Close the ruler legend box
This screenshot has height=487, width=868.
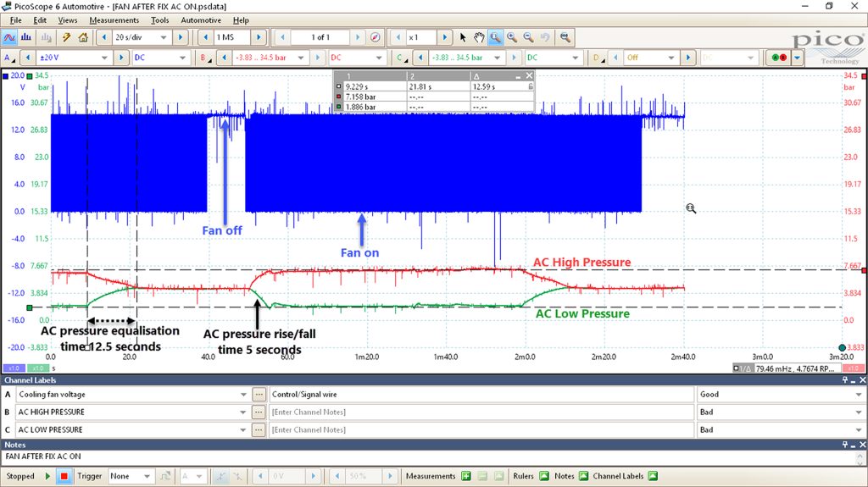[529, 76]
